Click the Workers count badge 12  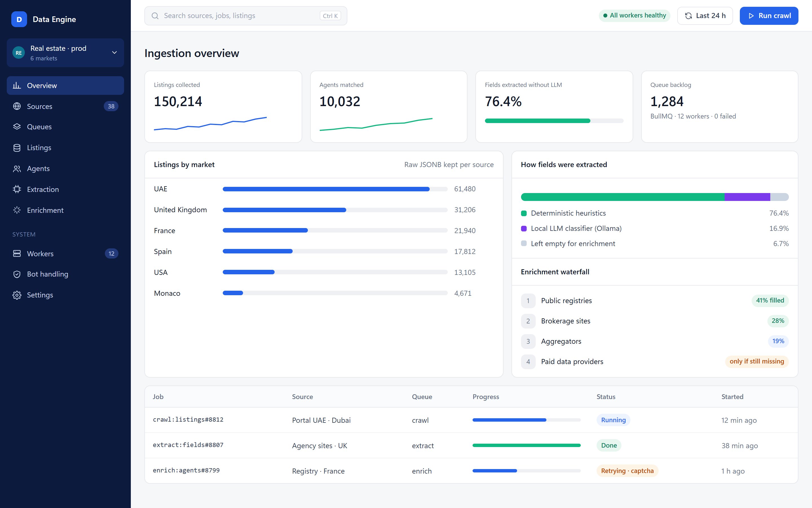(111, 253)
